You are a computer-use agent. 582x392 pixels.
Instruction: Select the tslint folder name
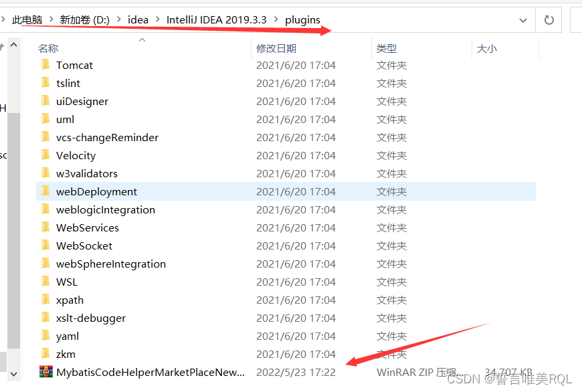pyautogui.click(x=68, y=83)
